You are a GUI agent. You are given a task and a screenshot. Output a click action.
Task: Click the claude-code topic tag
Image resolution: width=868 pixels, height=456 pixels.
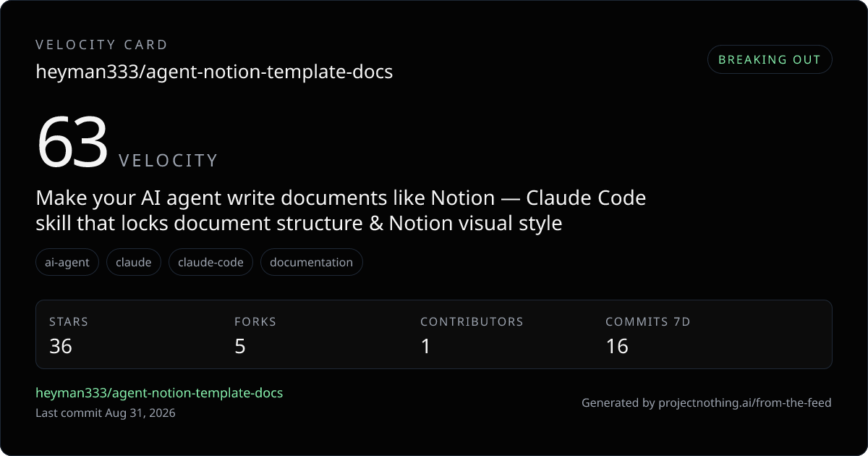211,262
